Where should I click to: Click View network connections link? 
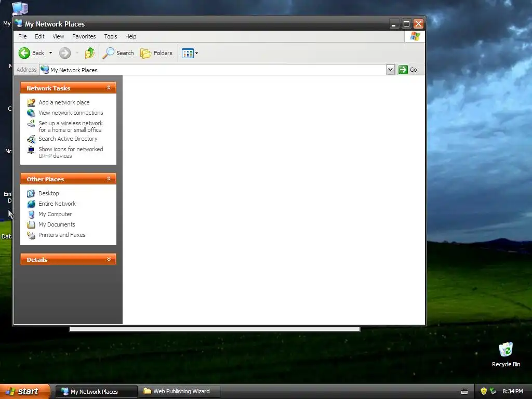coord(71,113)
